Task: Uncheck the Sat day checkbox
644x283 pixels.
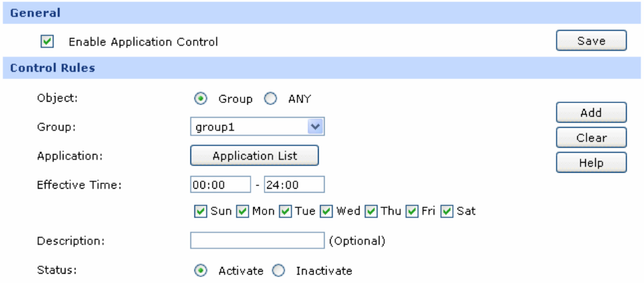Action: tap(447, 211)
